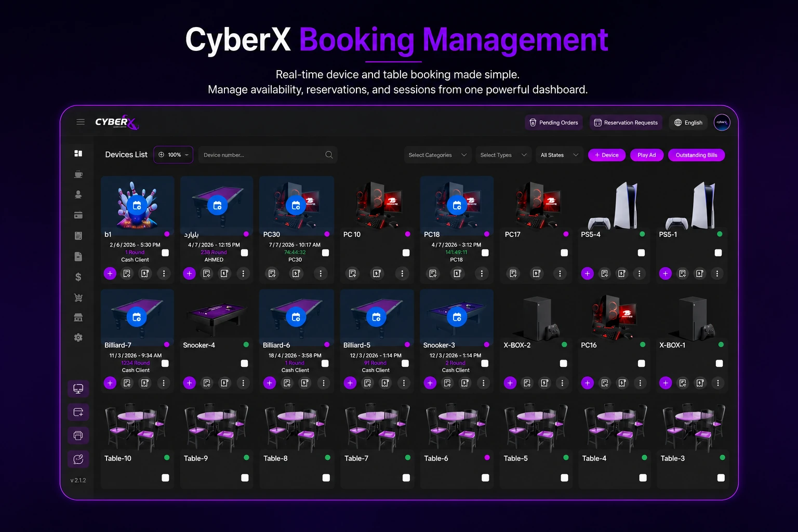Select the add-card icon in lower sidebar
Screen dimensions: 798x532
pyautogui.click(x=78, y=412)
